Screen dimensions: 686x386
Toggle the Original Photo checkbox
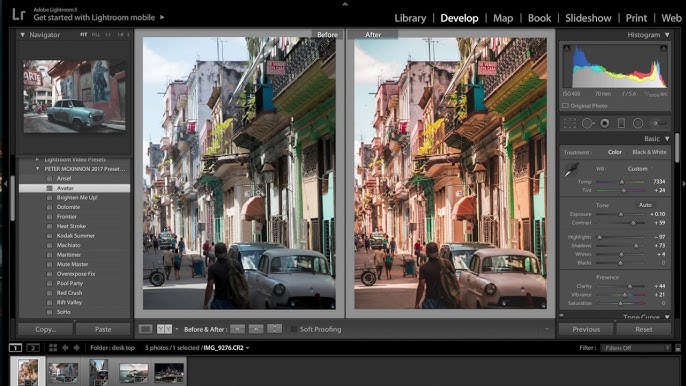(x=565, y=105)
